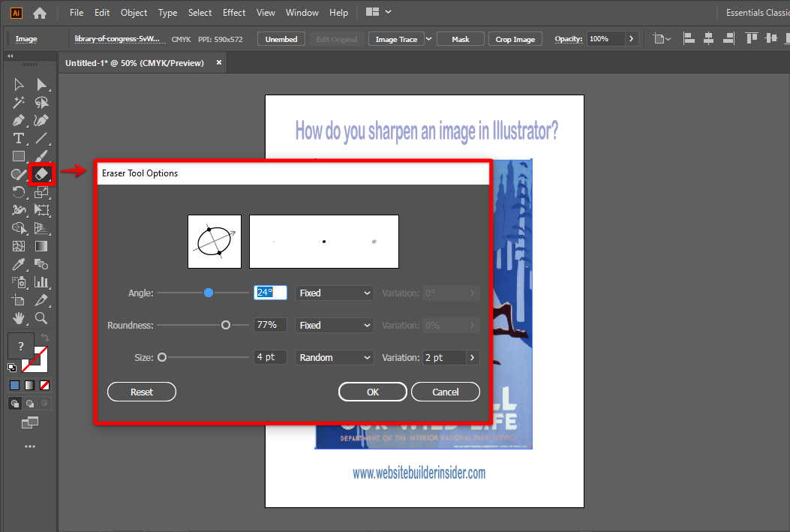Select the Eraser tool in toolbar
This screenshot has width=790, height=532.
(42, 174)
